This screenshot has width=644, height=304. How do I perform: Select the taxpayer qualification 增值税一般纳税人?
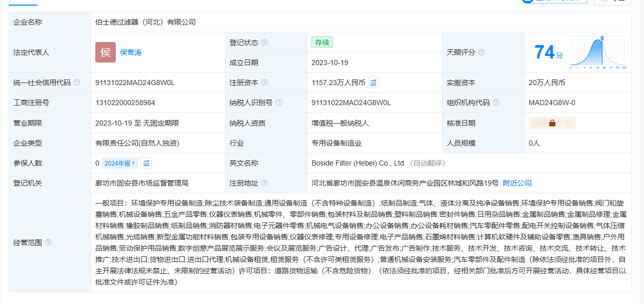[340, 123]
